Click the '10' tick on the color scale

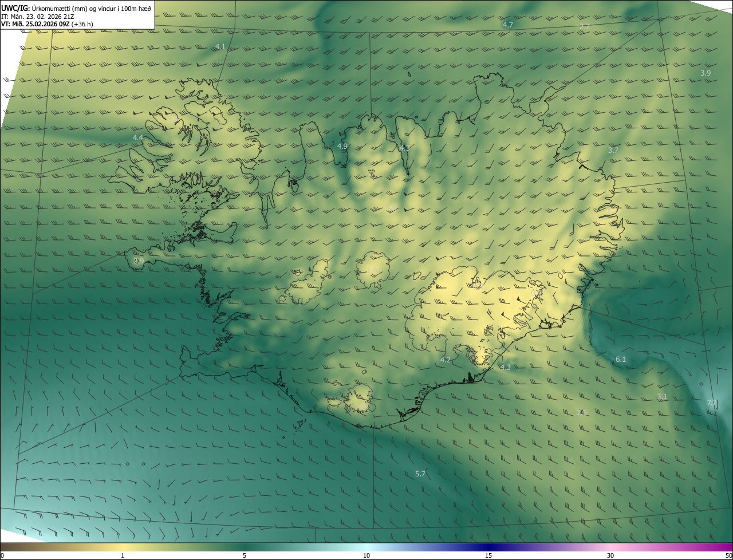coord(366,555)
